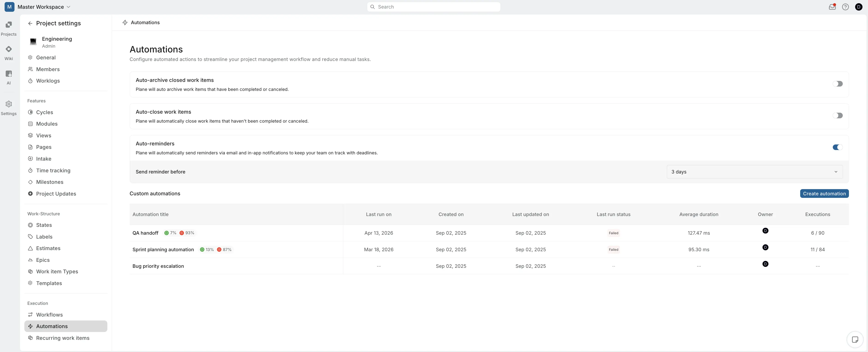Click the back arrow next to Project settings
Image resolution: width=868 pixels, height=352 pixels.
[x=30, y=23]
